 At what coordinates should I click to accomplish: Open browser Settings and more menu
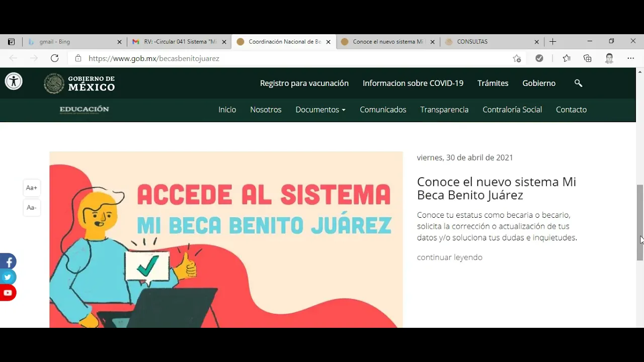(631, 58)
